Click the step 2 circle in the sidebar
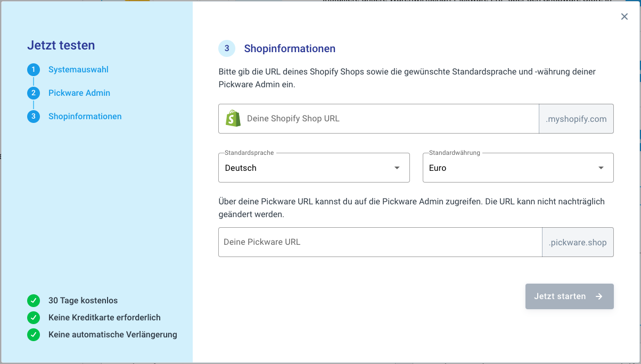Screen dimensions: 641x364 (x=34, y=93)
